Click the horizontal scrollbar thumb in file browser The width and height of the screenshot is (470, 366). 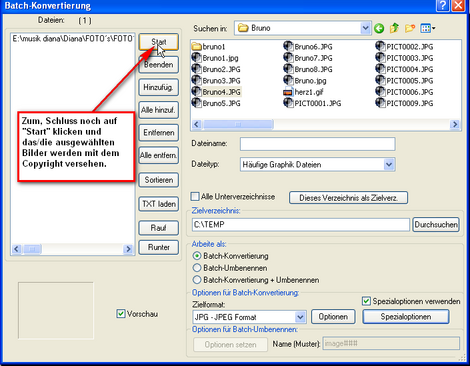coord(238,124)
